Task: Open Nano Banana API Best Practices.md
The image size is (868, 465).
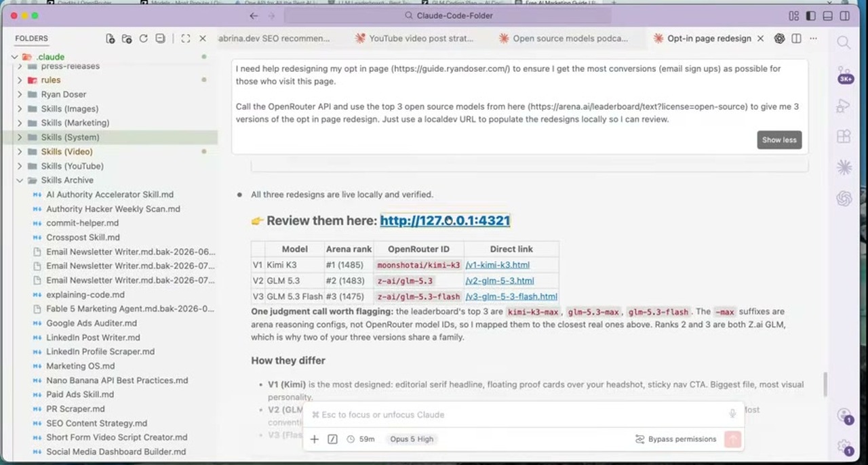Action: click(x=117, y=380)
